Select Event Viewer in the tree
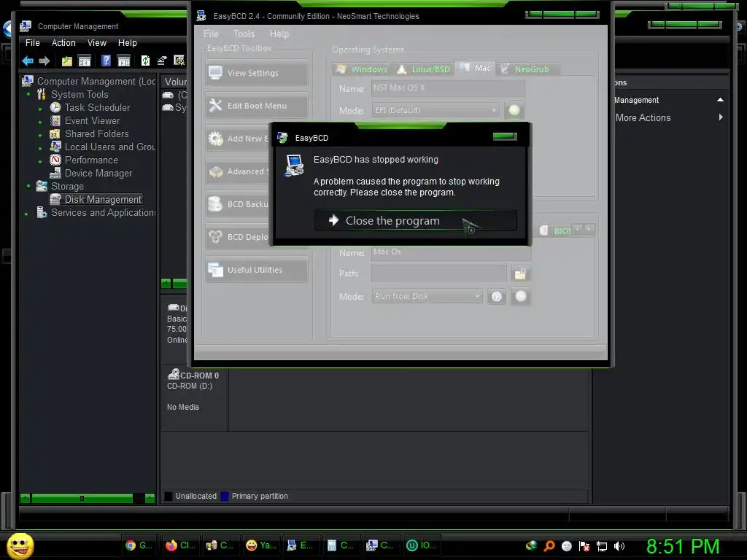The image size is (747, 560). pos(92,121)
